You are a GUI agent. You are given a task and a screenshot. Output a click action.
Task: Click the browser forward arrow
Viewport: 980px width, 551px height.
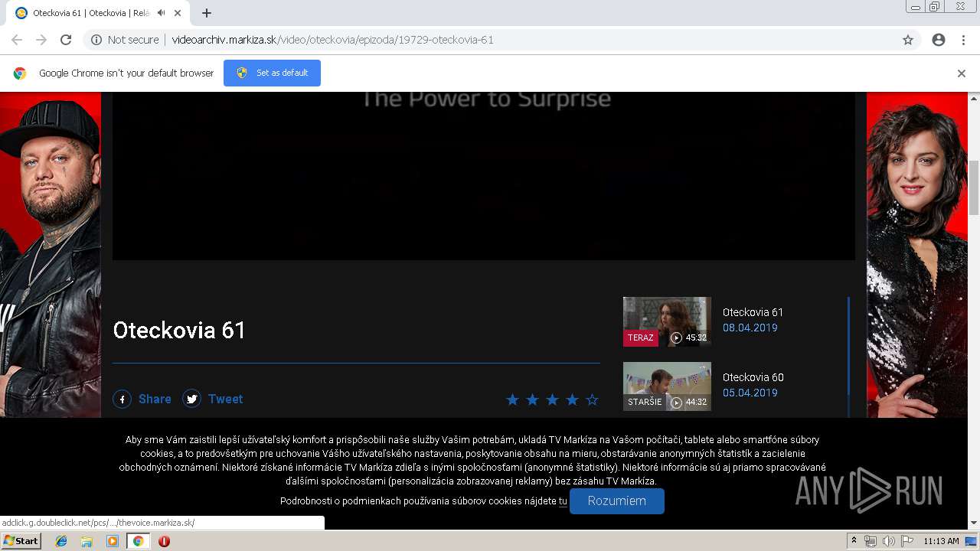41,40
